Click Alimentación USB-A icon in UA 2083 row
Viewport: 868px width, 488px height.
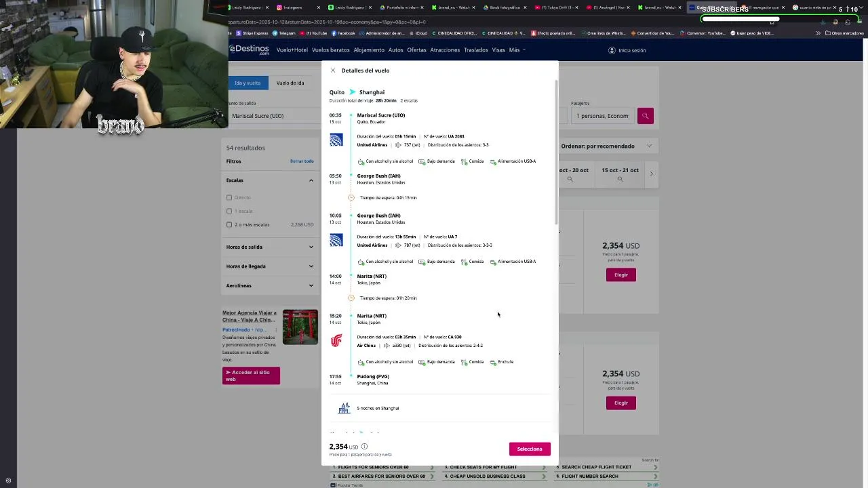click(x=493, y=161)
